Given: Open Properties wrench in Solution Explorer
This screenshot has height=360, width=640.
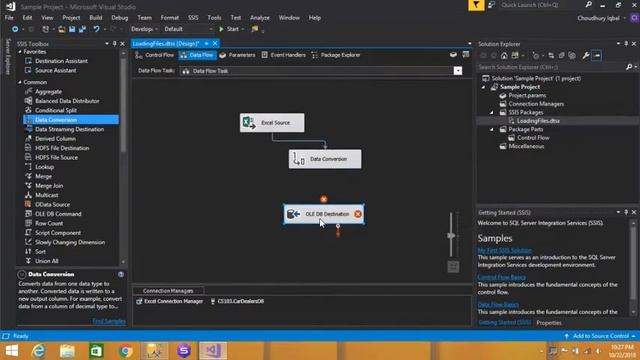Looking at the screenshot, I should pyautogui.click(x=586, y=56).
